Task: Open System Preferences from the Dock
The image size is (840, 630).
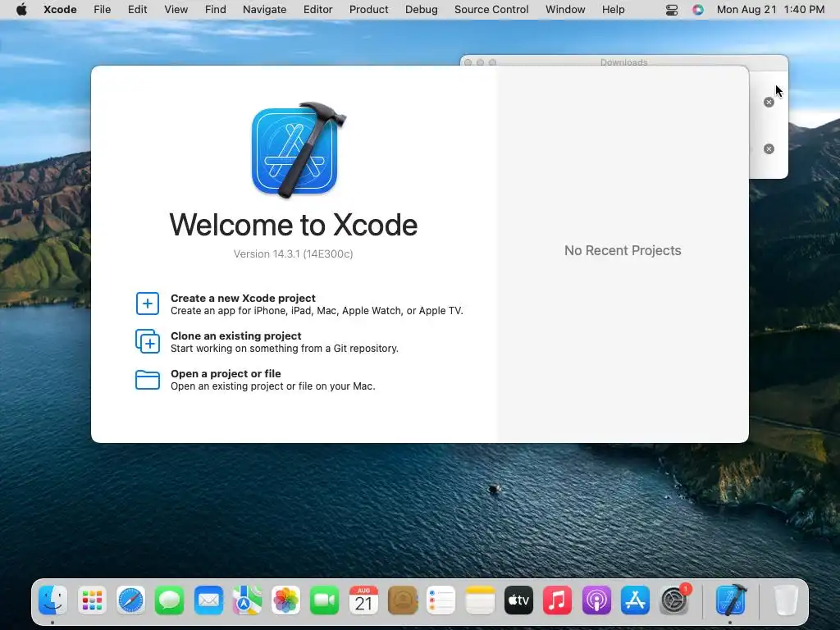Action: (674, 600)
